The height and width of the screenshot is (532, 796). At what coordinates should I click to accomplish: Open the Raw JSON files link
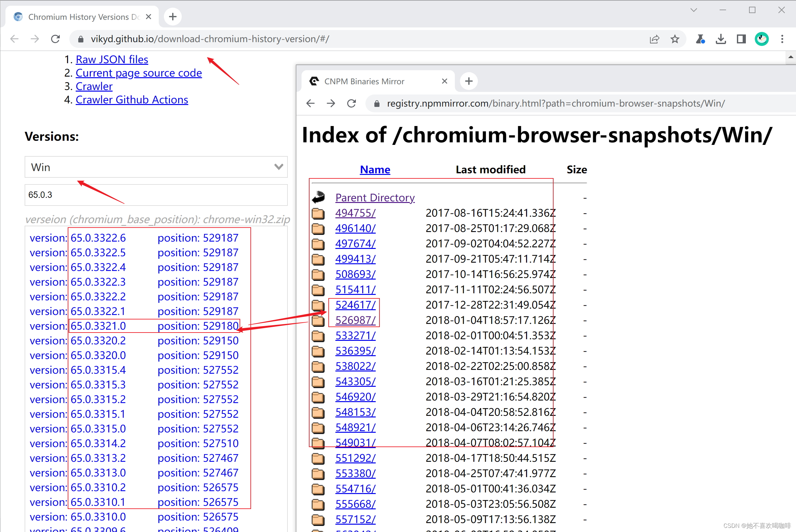(112, 59)
